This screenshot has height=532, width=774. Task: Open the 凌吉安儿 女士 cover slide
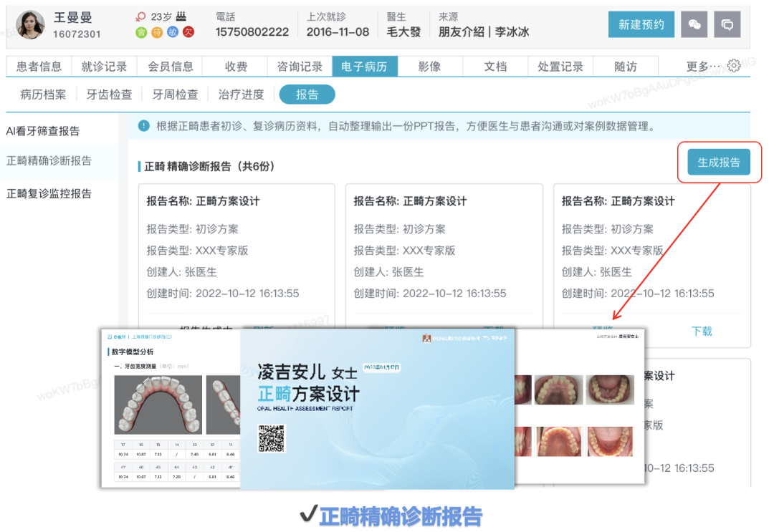click(377, 409)
